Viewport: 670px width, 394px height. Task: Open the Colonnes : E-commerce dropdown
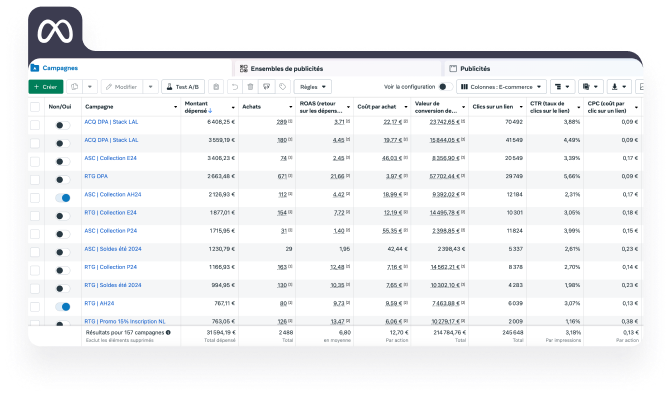click(501, 87)
